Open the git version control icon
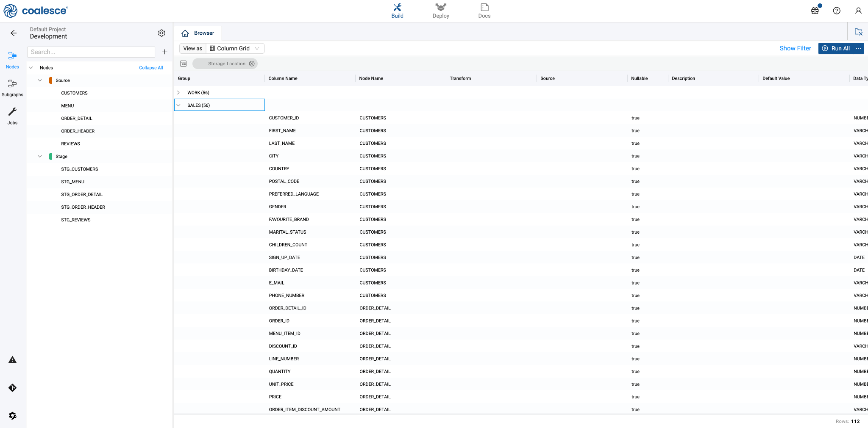Screen dimensions: 868x428 pyautogui.click(x=13, y=388)
